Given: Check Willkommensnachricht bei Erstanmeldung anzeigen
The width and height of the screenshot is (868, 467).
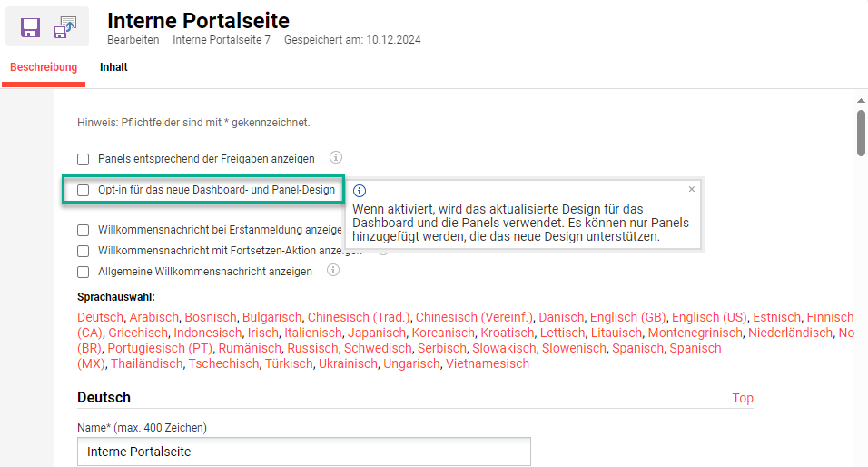Looking at the screenshot, I should point(84,230).
